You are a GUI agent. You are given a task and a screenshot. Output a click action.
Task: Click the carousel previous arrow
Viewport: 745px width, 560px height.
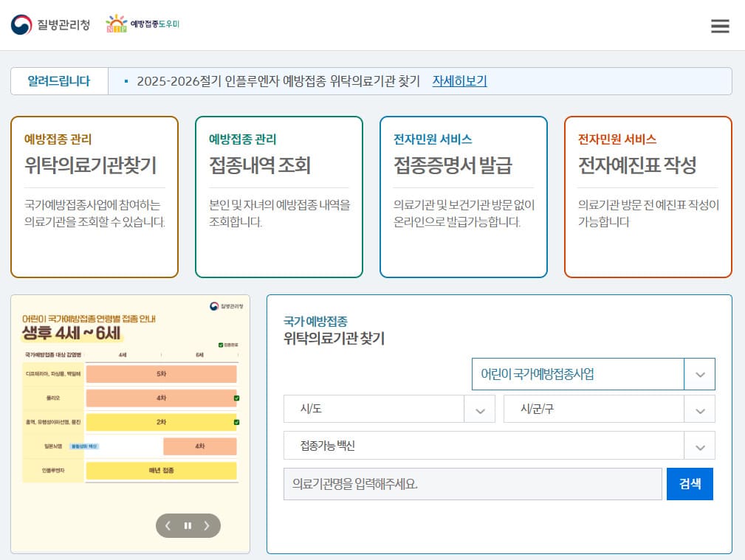pos(168,525)
